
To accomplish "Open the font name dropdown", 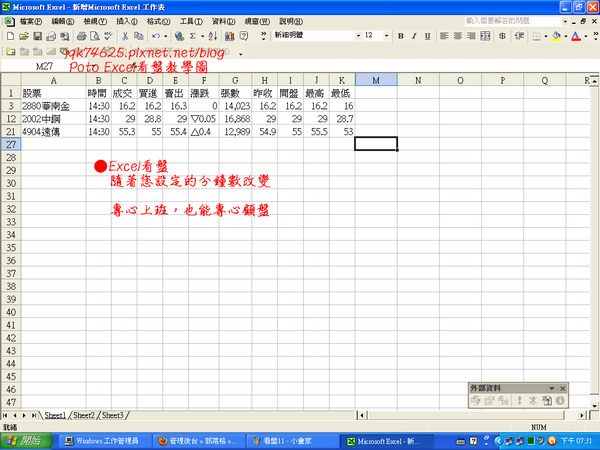I will 358,36.
